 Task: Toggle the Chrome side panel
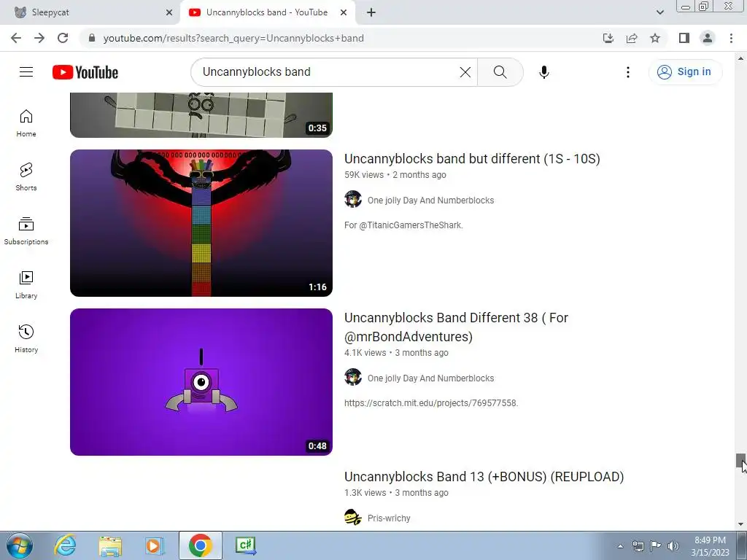684,38
